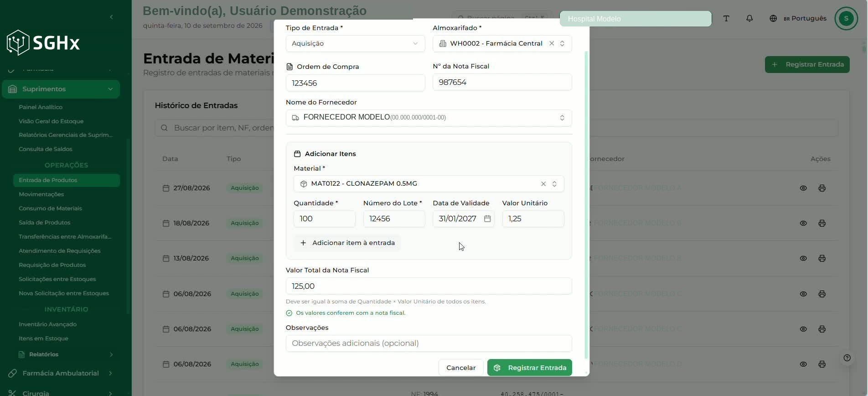This screenshot has height=396, width=868.
Task: Go to Inventário Avançado
Action: (x=48, y=324)
